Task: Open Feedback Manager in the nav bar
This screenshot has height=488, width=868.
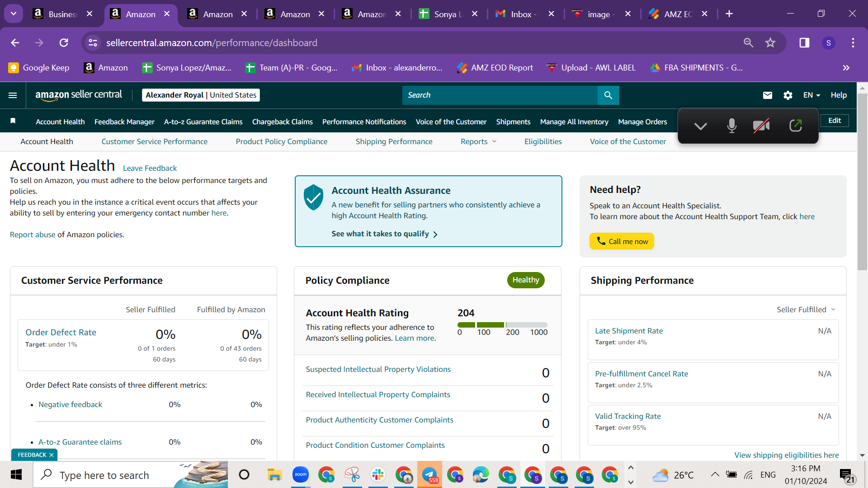Action: (x=124, y=122)
